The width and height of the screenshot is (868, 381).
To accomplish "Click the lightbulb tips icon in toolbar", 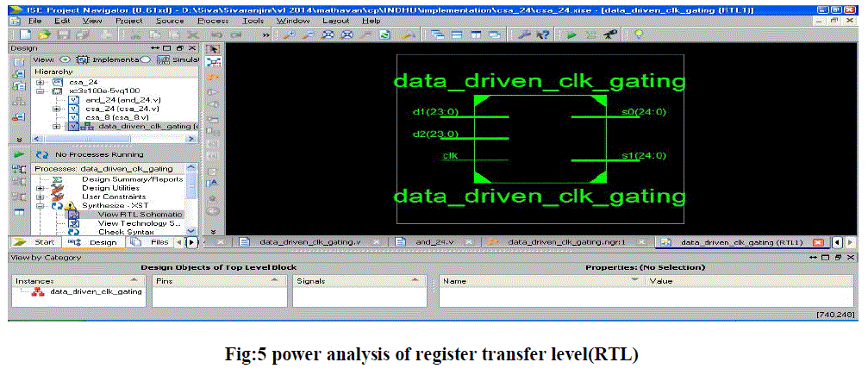I will point(639,34).
